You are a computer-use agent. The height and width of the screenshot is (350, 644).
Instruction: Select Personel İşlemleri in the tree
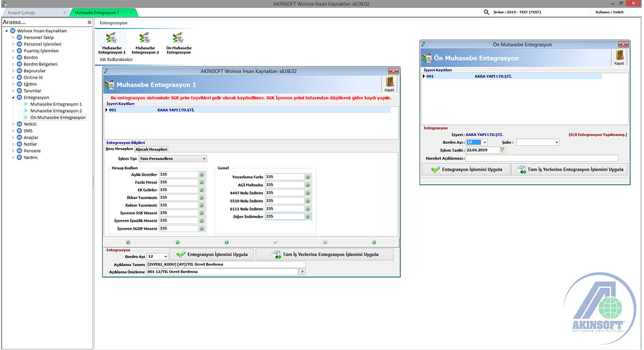point(42,44)
